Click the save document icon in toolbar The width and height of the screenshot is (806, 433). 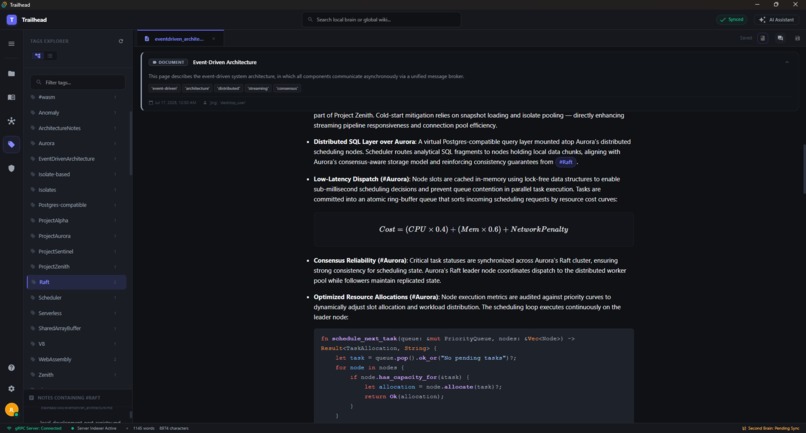pos(763,38)
